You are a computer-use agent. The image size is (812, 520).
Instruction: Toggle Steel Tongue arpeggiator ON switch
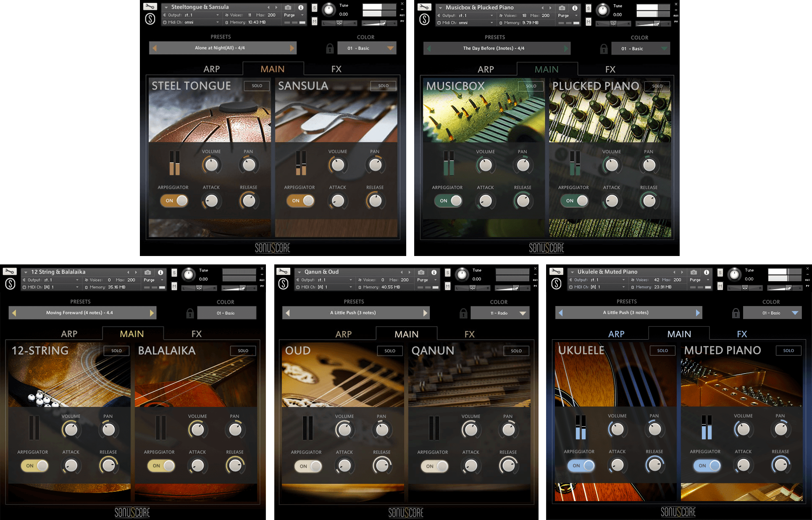[174, 201]
